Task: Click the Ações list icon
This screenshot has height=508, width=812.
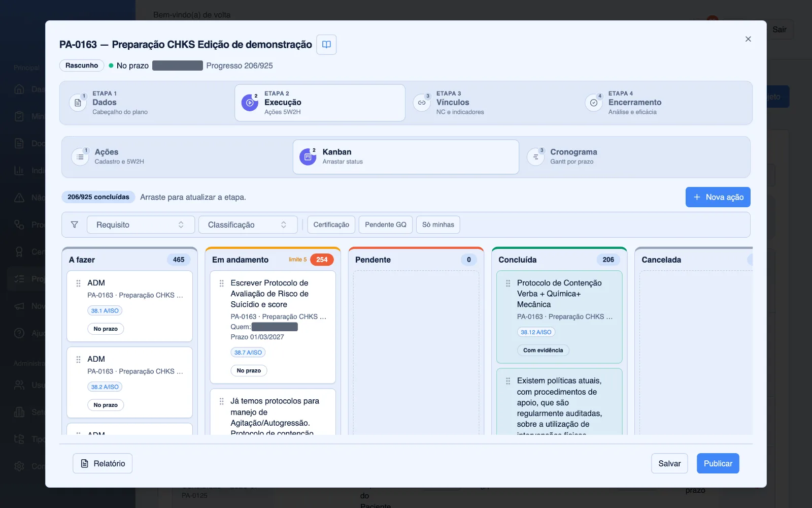Action: point(80,157)
